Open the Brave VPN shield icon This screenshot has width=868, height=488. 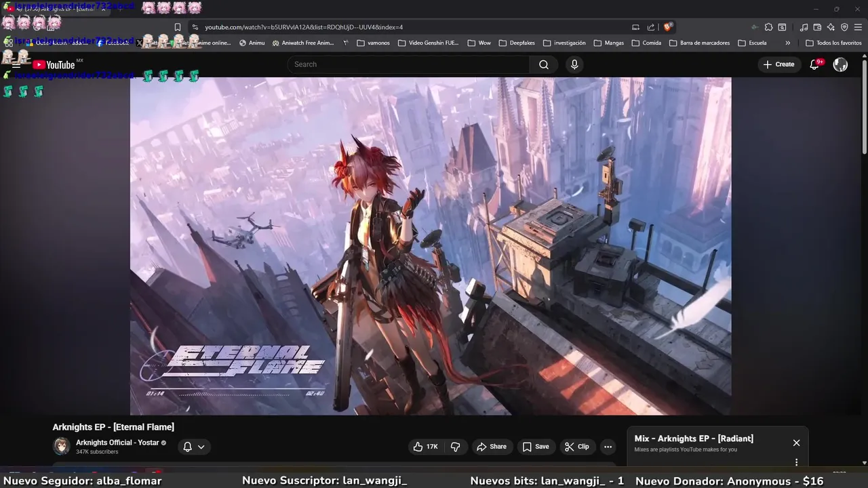pos(844,27)
